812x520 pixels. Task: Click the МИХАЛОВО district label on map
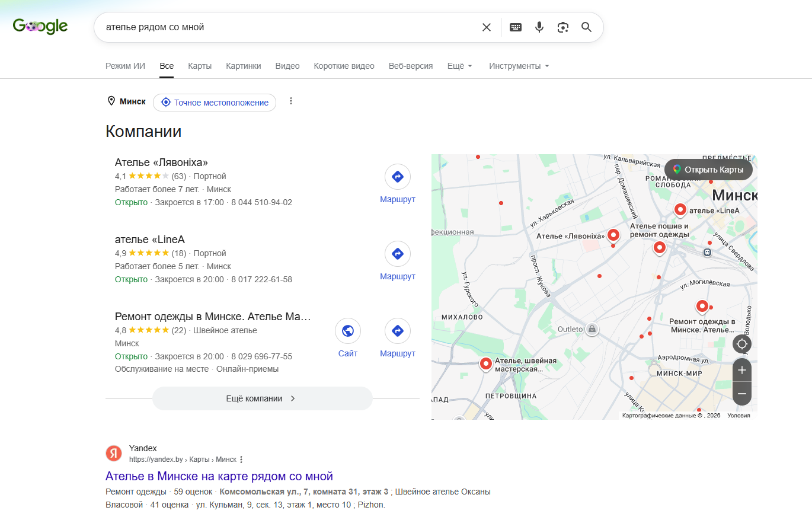(462, 317)
